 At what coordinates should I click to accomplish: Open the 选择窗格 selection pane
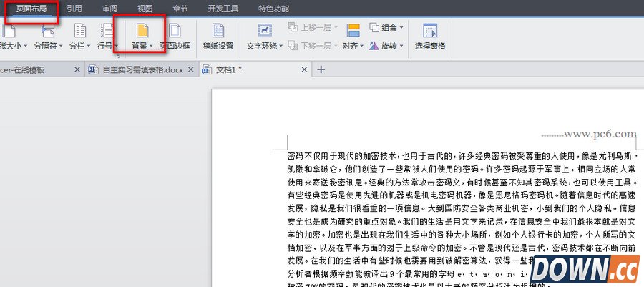click(430, 36)
